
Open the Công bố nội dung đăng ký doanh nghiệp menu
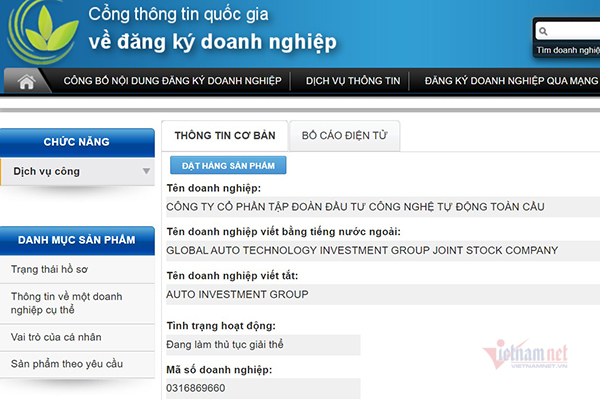coord(172,82)
